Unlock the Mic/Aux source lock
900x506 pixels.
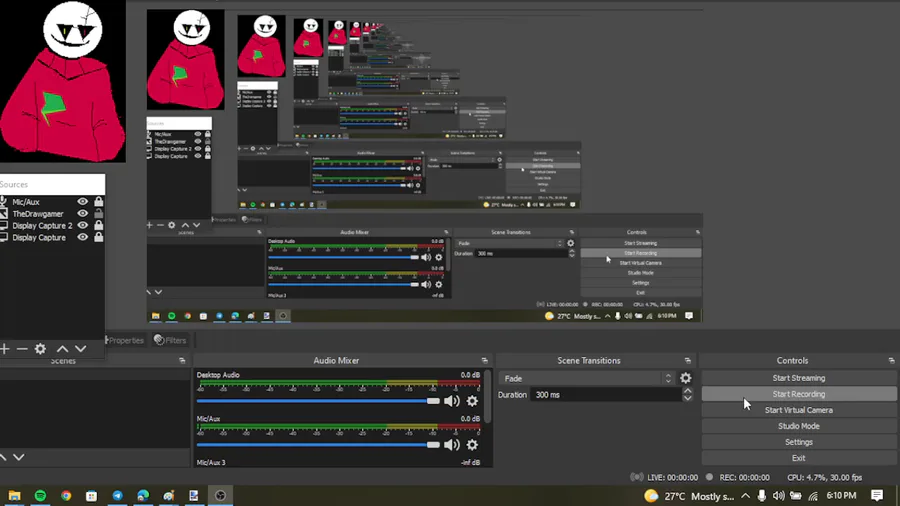tap(99, 201)
